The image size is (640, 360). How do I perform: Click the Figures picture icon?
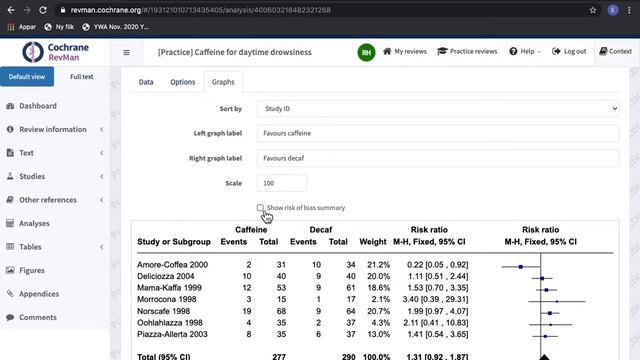(10, 270)
